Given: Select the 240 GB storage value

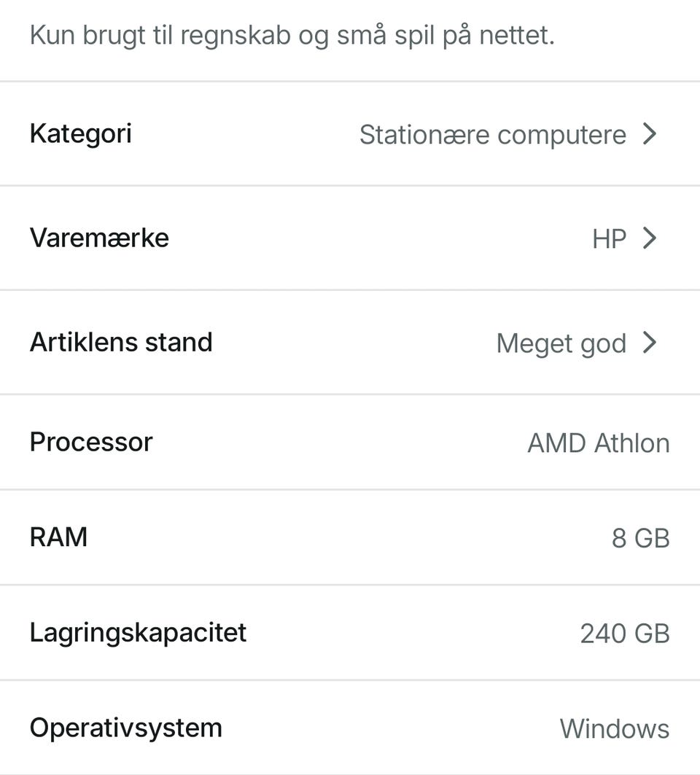Looking at the screenshot, I should [624, 634].
